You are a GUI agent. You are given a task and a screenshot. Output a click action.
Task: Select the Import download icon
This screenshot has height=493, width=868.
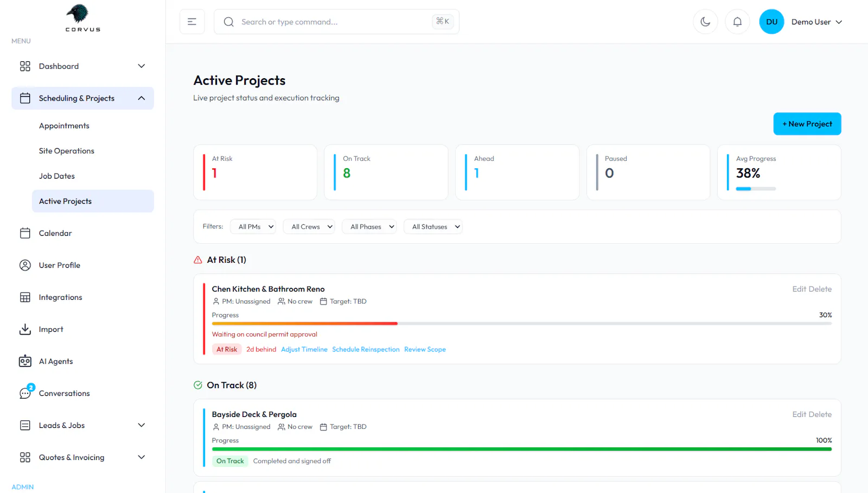[25, 329]
